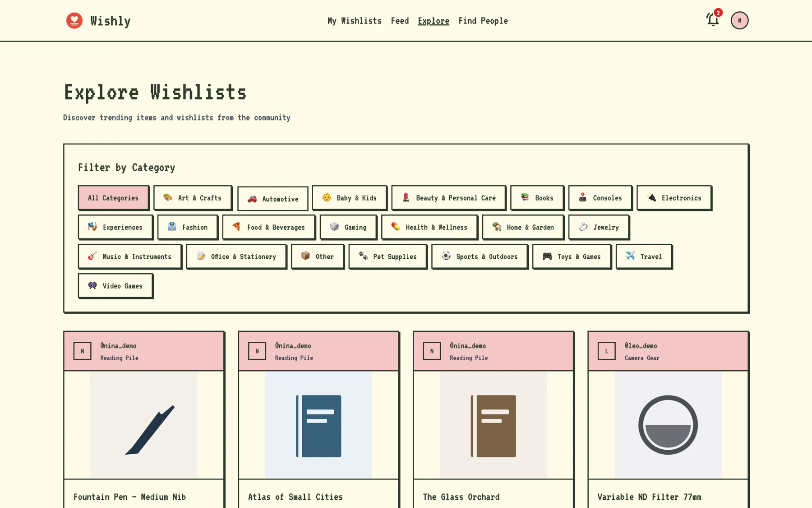Click the airplane icon for Travel

pyautogui.click(x=630, y=256)
